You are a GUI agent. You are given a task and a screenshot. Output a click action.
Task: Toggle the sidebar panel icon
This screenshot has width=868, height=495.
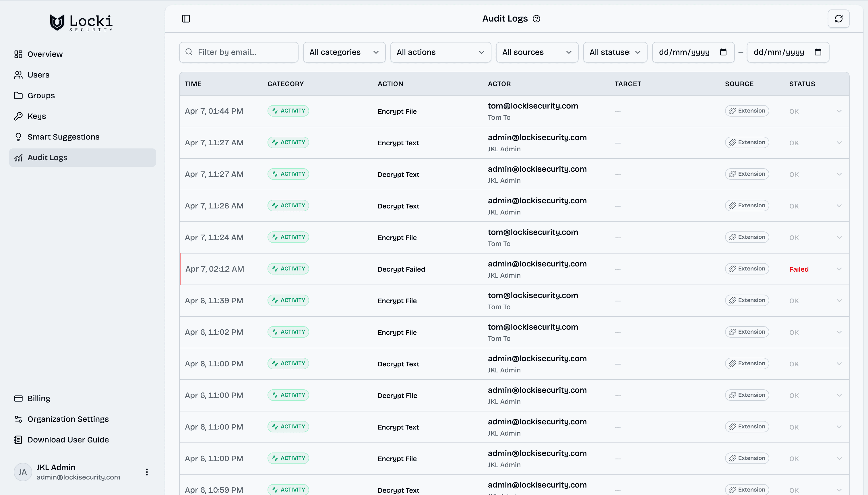186,18
